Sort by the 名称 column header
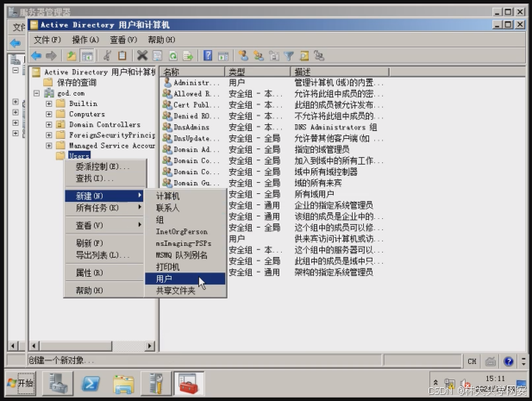Screen dimensions: 532x401 point(192,72)
